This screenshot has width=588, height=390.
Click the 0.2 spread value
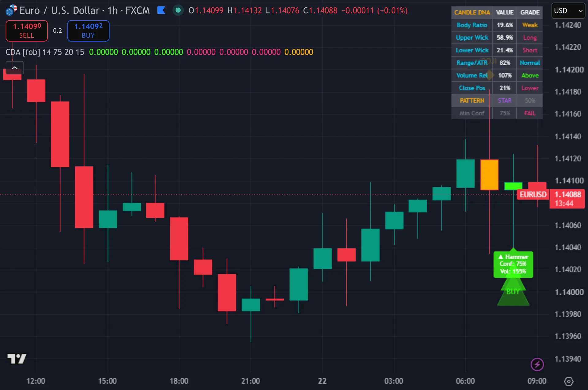58,31
